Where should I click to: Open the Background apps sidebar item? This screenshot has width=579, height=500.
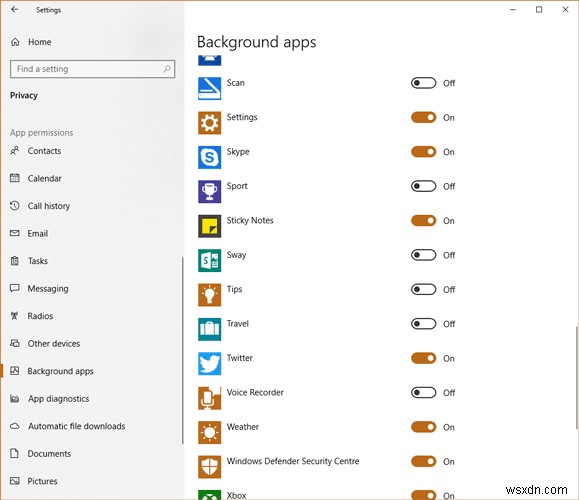pos(92,371)
